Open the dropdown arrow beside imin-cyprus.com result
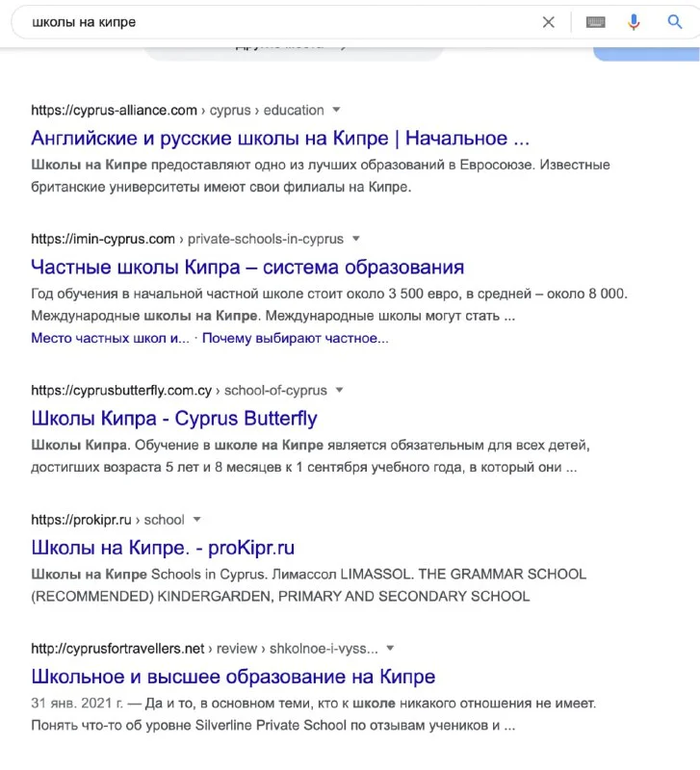The height and width of the screenshot is (770, 700). (x=356, y=239)
